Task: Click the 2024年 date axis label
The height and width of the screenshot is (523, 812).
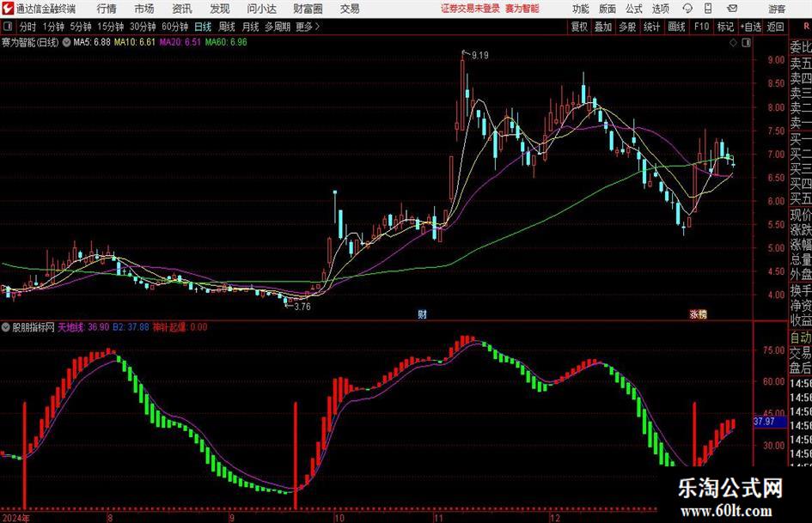Action: click(x=15, y=518)
